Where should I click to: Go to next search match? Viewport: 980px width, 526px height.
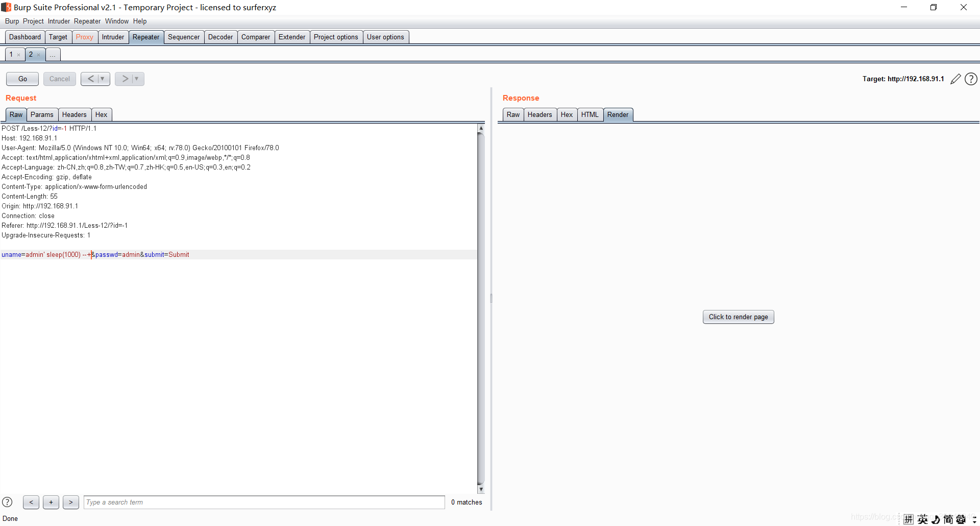[x=71, y=503]
